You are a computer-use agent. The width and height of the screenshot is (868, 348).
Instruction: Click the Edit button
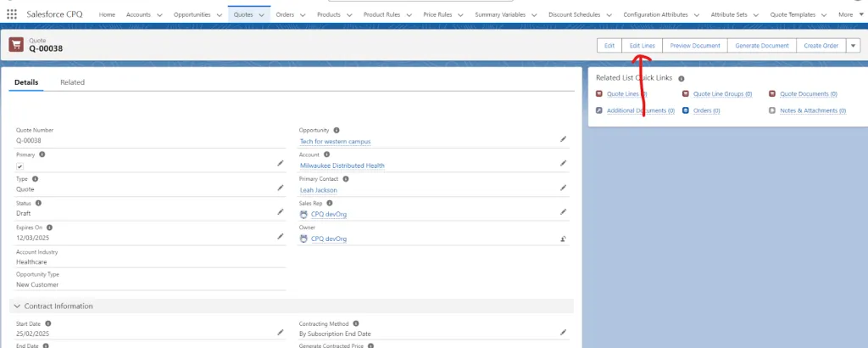(609, 46)
